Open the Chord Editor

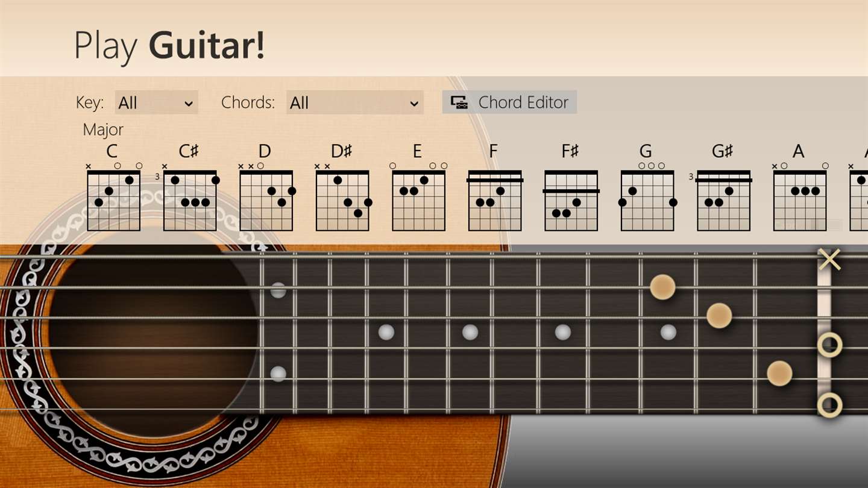click(509, 102)
